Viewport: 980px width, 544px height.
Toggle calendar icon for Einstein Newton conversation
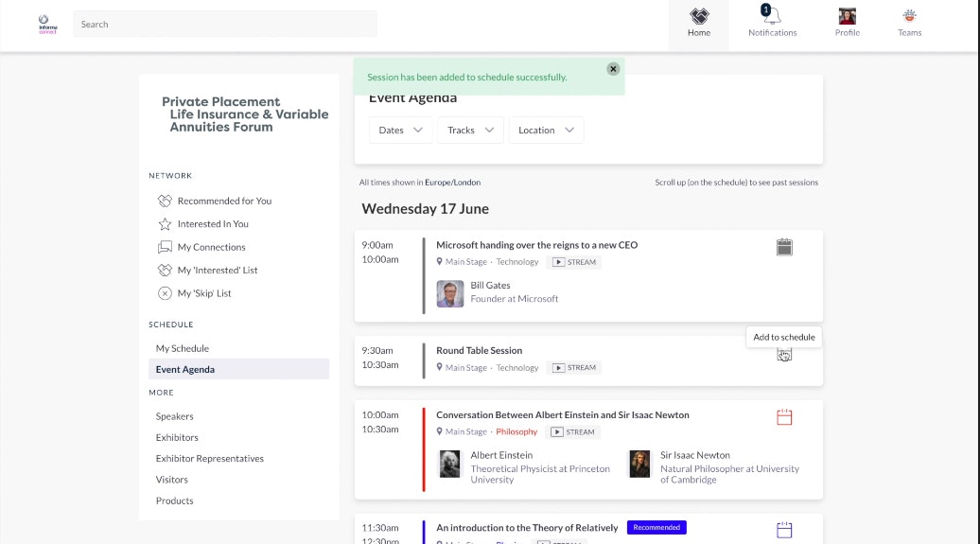[x=784, y=417]
